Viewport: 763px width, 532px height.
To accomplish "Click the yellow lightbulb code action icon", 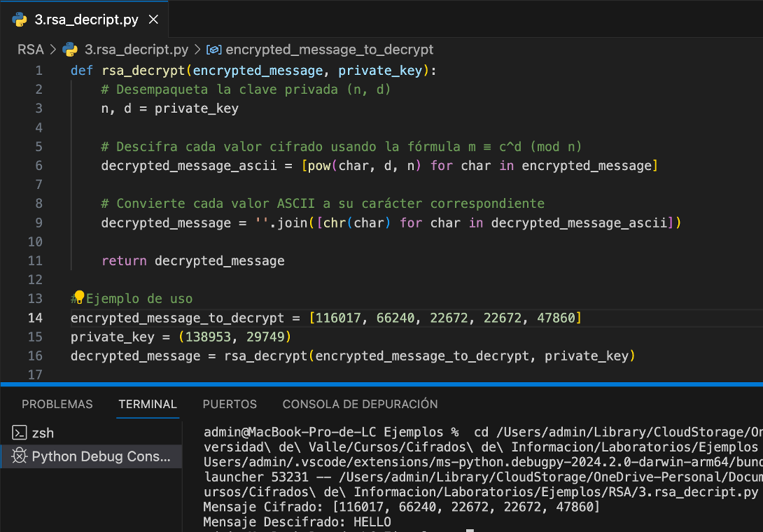I will [x=79, y=297].
